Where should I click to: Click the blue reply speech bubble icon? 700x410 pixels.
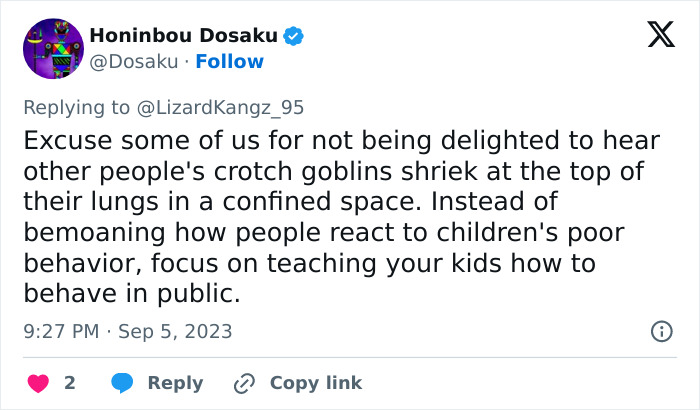(121, 383)
